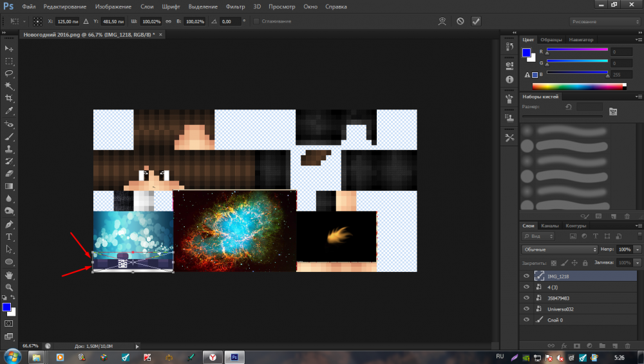The height and width of the screenshot is (364, 644).
Task: Select the Crop tool
Action: tap(9, 99)
